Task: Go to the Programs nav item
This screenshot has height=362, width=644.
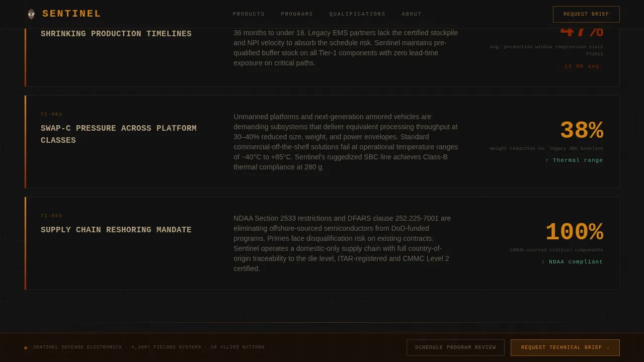Action: click(297, 14)
